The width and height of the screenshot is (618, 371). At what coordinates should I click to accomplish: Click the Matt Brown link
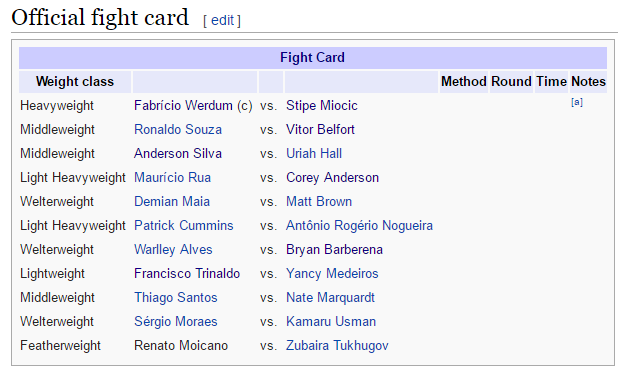pos(319,202)
